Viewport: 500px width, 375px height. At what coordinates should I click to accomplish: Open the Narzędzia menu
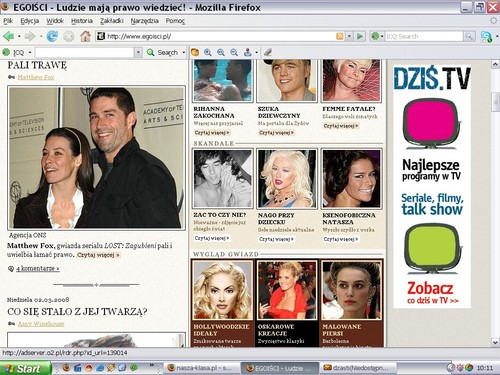point(144,21)
